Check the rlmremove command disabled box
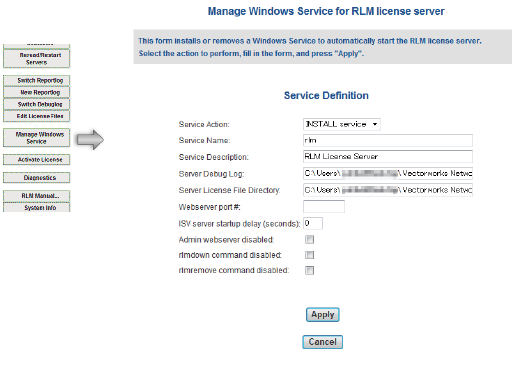Screen dimensions: 524x378 point(309,270)
